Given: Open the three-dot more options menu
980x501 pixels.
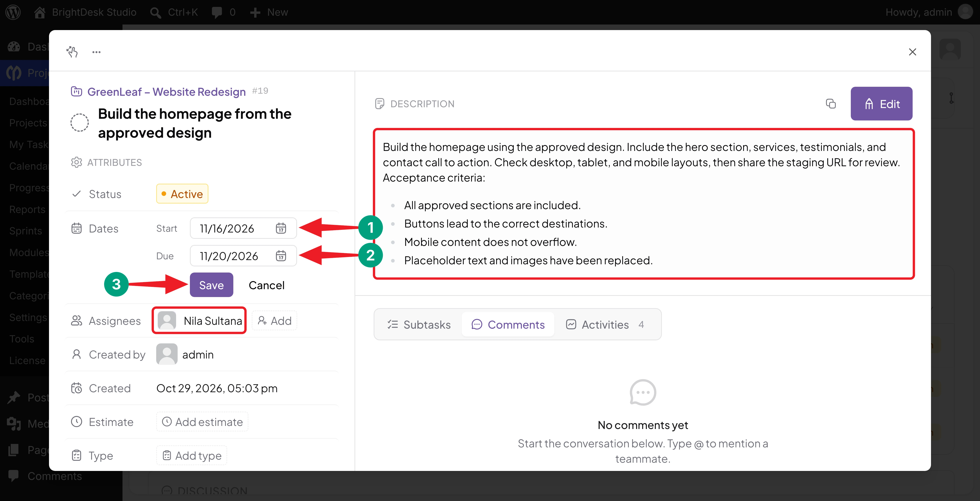Looking at the screenshot, I should point(97,52).
